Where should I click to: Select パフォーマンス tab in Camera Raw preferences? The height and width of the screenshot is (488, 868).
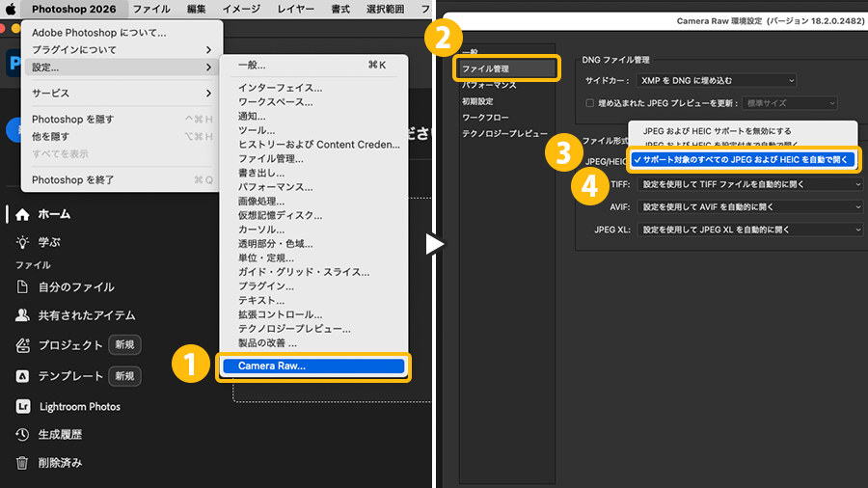coord(489,85)
